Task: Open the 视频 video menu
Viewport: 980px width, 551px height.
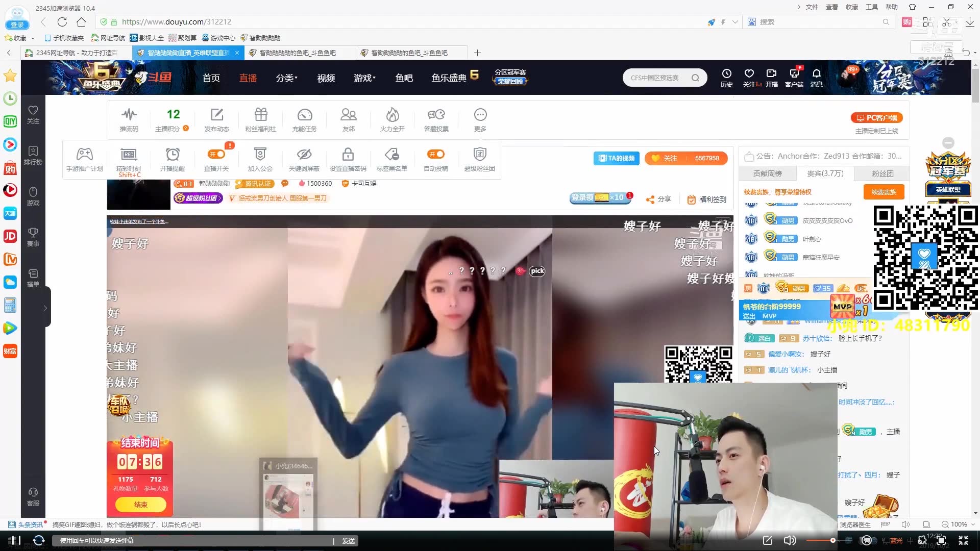Action: tap(326, 78)
